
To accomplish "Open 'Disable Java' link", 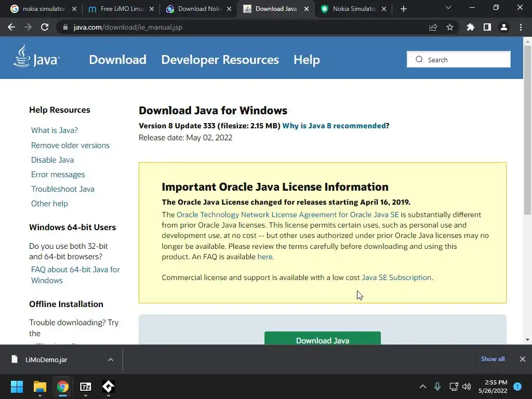I will tap(52, 160).
